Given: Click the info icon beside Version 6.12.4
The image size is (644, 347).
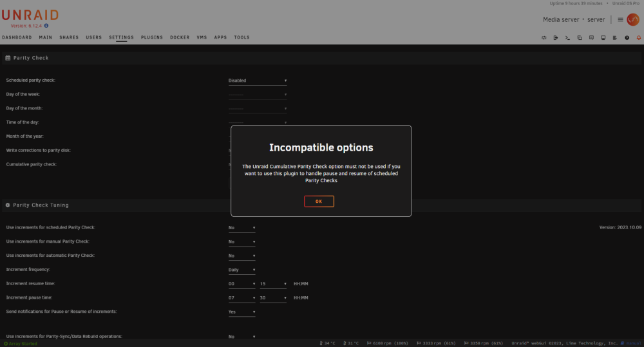Looking at the screenshot, I should click(x=46, y=26).
